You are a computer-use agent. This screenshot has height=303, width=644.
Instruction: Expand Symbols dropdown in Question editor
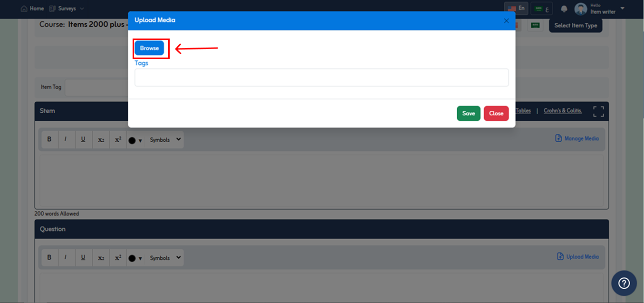[x=165, y=258]
